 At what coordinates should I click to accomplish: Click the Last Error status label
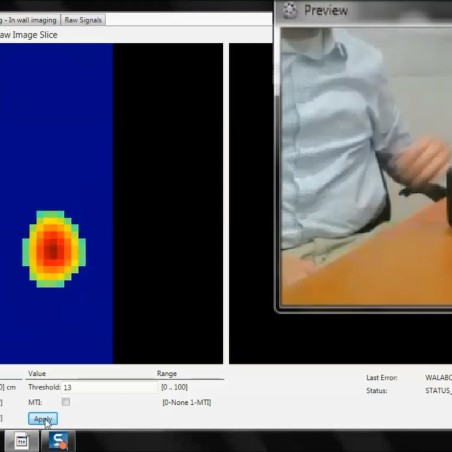click(x=382, y=378)
